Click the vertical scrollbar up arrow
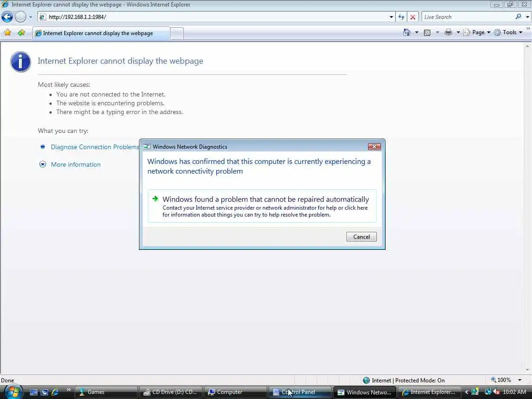Image resolution: width=532 pixels, height=399 pixels. [527, 46]
